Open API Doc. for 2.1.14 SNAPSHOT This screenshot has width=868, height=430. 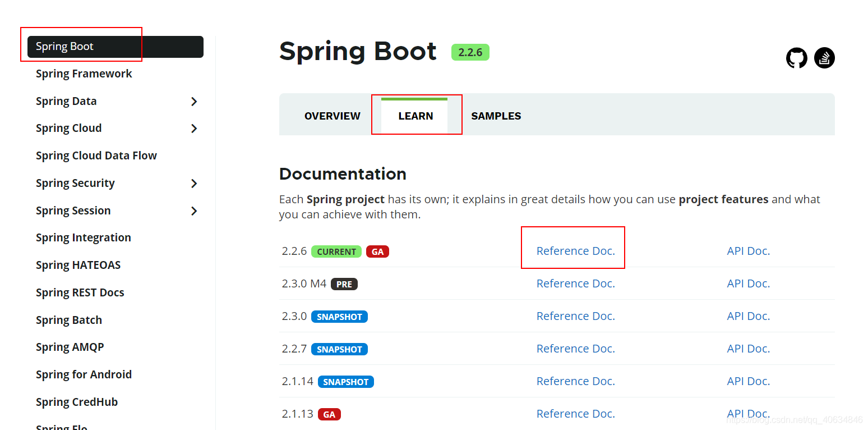(749, 381)
